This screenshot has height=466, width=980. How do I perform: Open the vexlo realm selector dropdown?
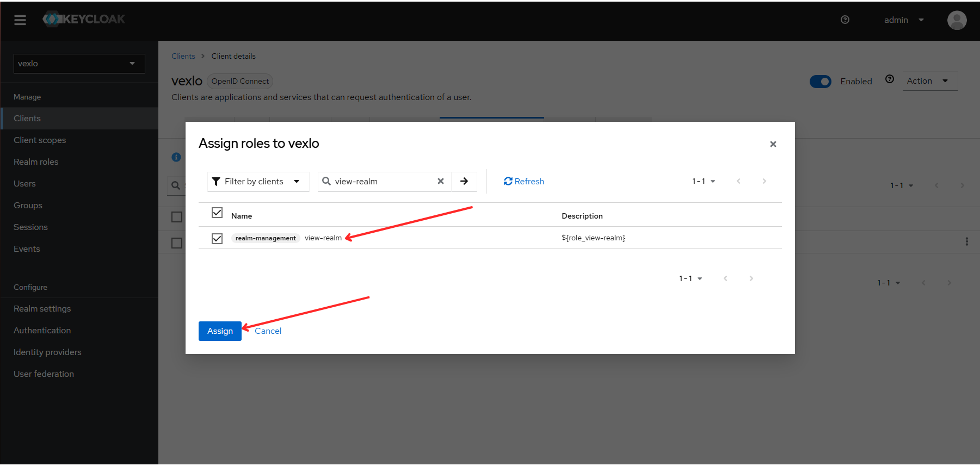coord(79,64)
